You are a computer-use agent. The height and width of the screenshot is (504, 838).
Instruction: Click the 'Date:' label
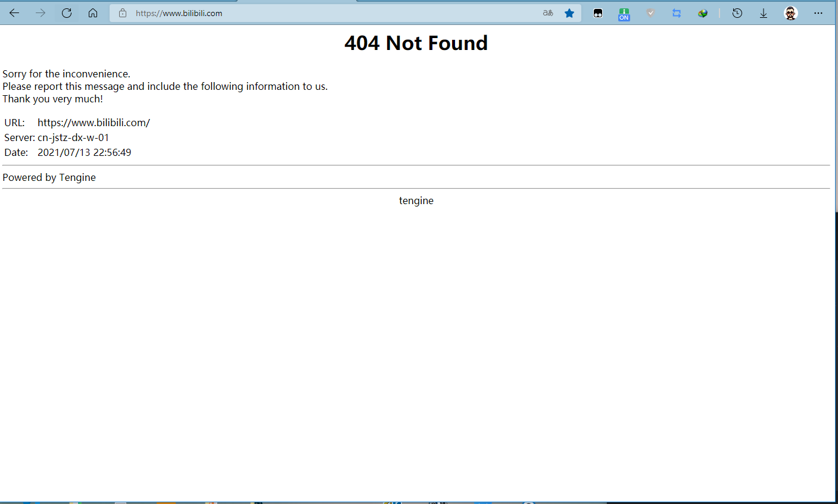tap(16, 152)
